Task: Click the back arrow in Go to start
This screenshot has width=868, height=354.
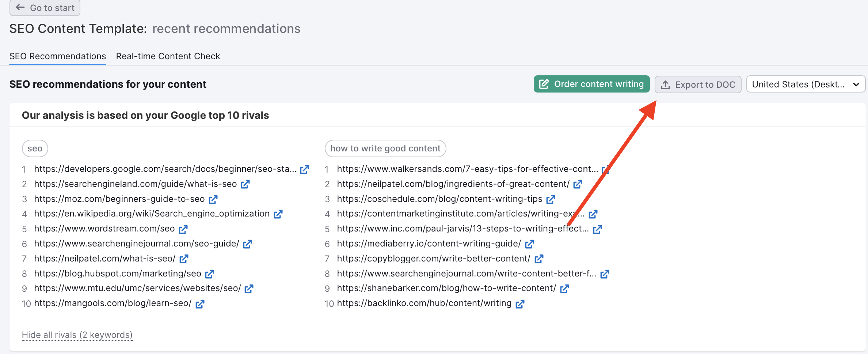Action: click(x=20, y=7)
